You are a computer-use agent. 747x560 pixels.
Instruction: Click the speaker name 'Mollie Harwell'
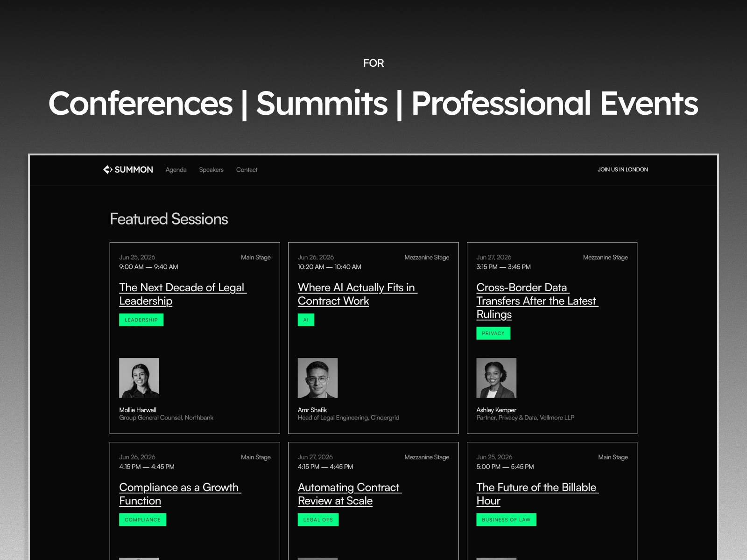point(138,410)
